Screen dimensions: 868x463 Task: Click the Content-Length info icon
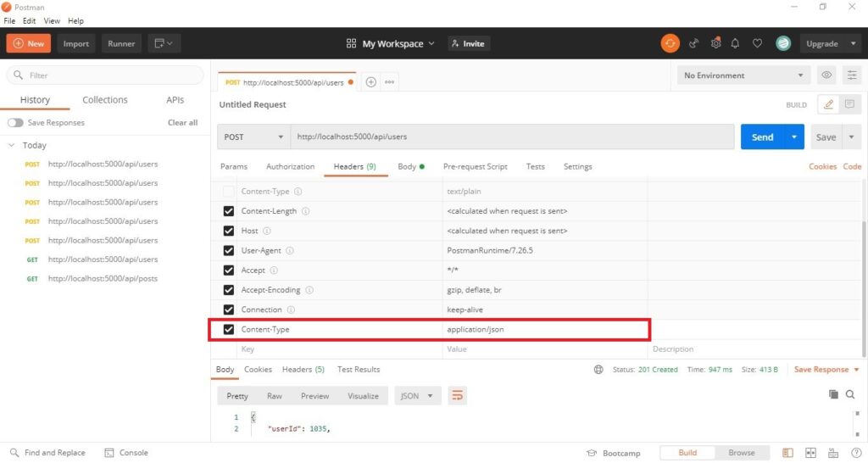pos(305,211)
